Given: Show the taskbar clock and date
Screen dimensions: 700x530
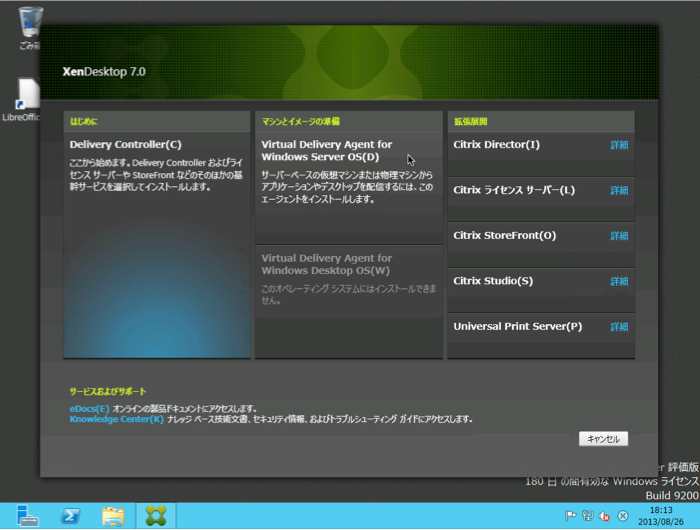Looking at the screenshot, I should point(661,516).
